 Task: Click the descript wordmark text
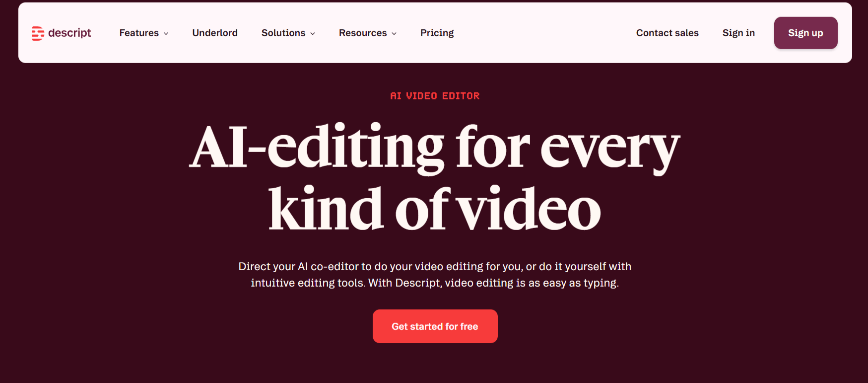[x=69, y=33]
